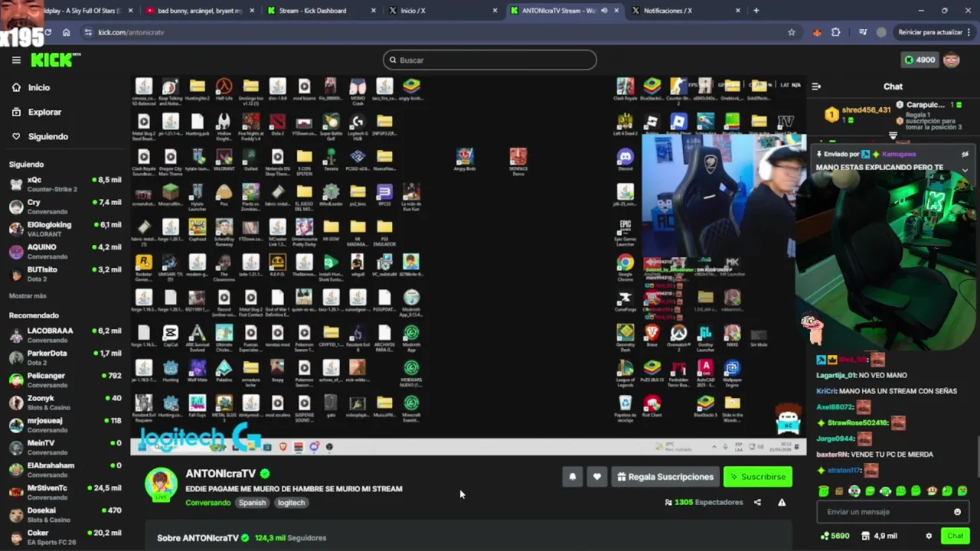Image resolution: width=980 pixels, height=551 pixels.
Task: Open Siguiendo in the sidebar
Action: click(39, 136)
